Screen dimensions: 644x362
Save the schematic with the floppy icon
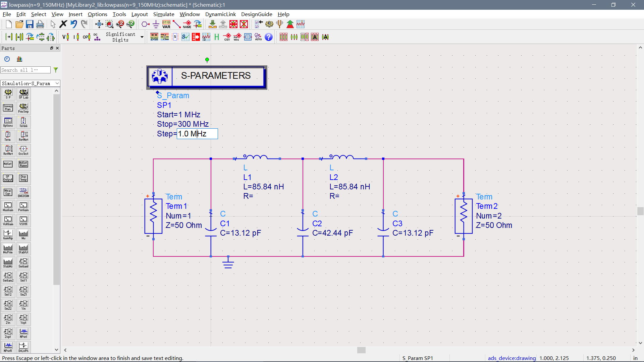tap(30, 24)
